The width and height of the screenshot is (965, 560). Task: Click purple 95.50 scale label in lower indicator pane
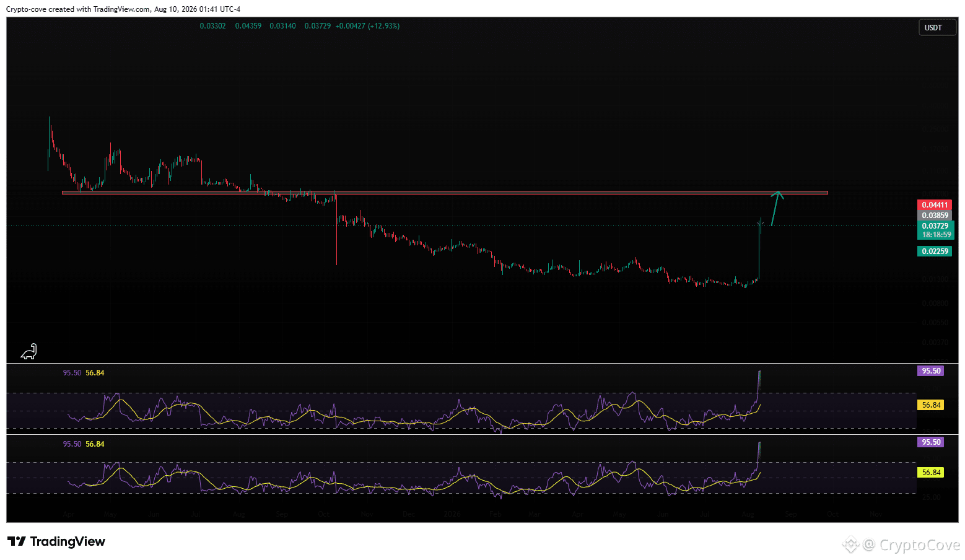931,442
